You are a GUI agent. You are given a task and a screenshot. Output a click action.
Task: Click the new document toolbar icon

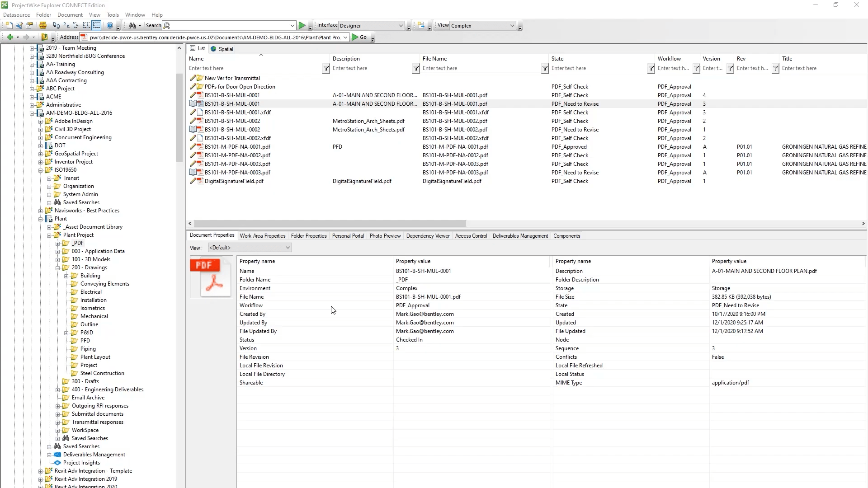coord(9,26)
